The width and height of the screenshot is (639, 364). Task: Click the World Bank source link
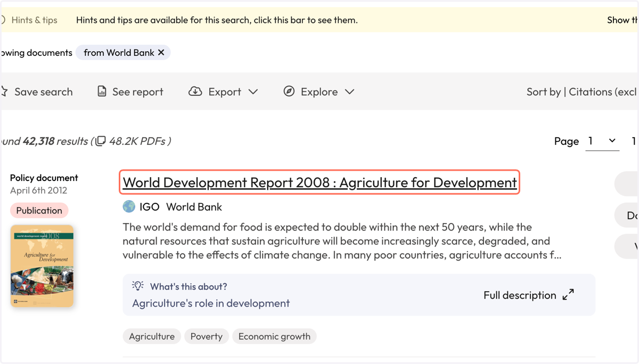click(x=194, y=207)
